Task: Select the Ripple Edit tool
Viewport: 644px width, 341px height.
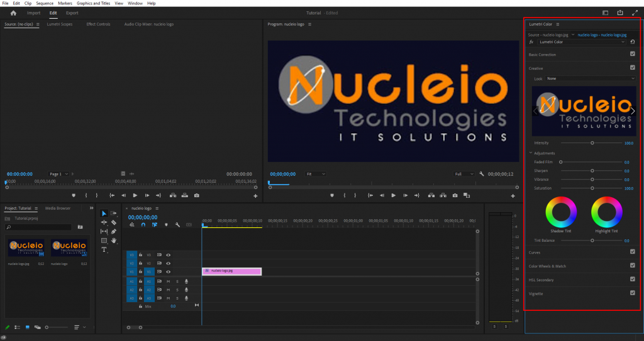Action: (x=104, y=222)
